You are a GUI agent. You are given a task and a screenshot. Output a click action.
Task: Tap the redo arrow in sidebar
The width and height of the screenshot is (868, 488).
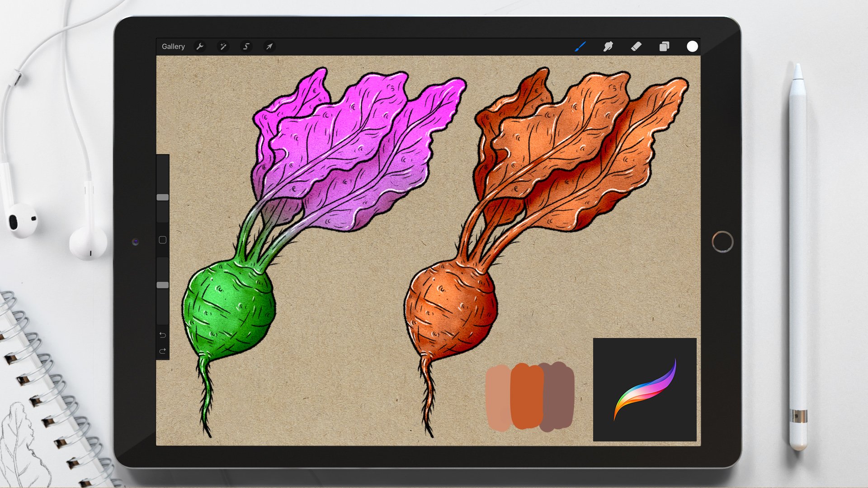coord(163,351)
